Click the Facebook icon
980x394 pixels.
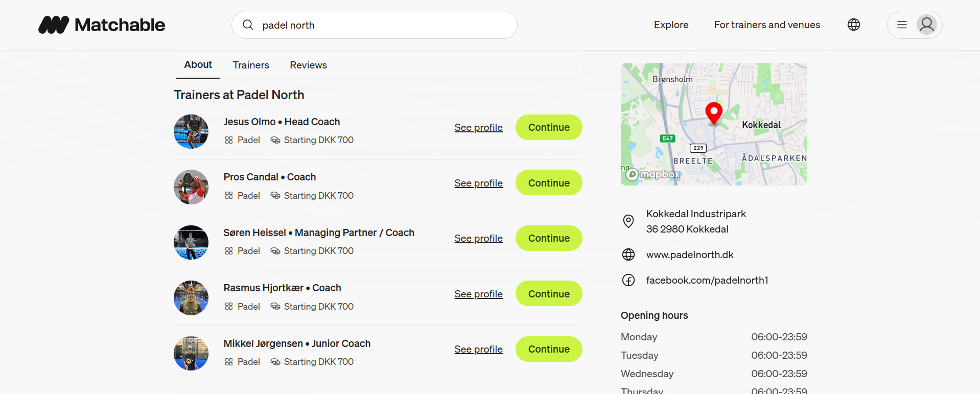pos(628,280)
